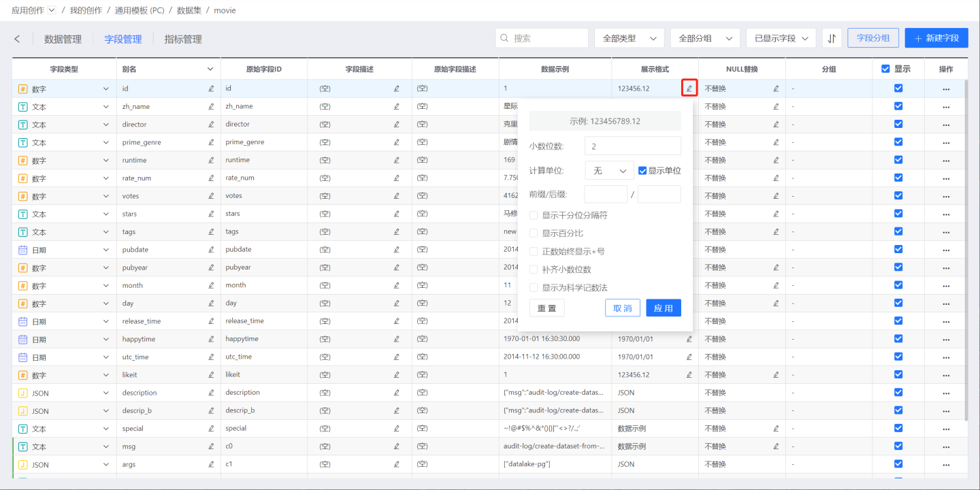This screenshot has width=980, height=490.
Task: Open more actions for msg row
Action: pos(946,447)
